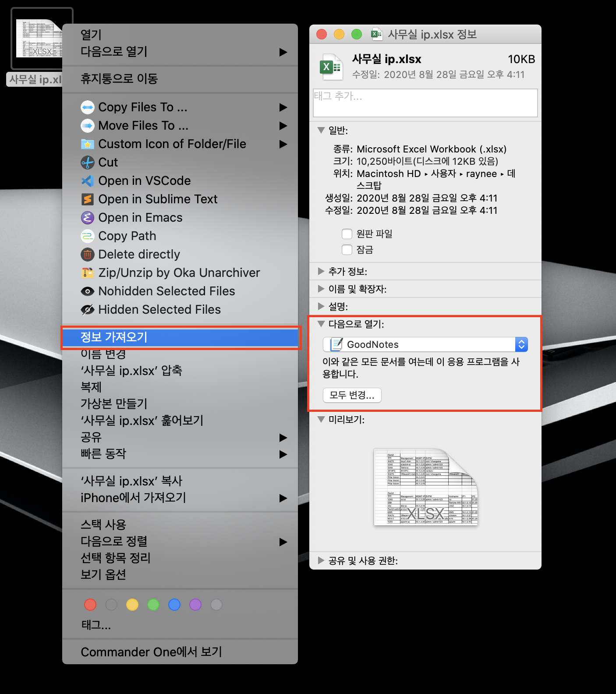Click the 태그 추가 tag input field
The height and width of the screenshot is (694, 616).
pos(425,103)
